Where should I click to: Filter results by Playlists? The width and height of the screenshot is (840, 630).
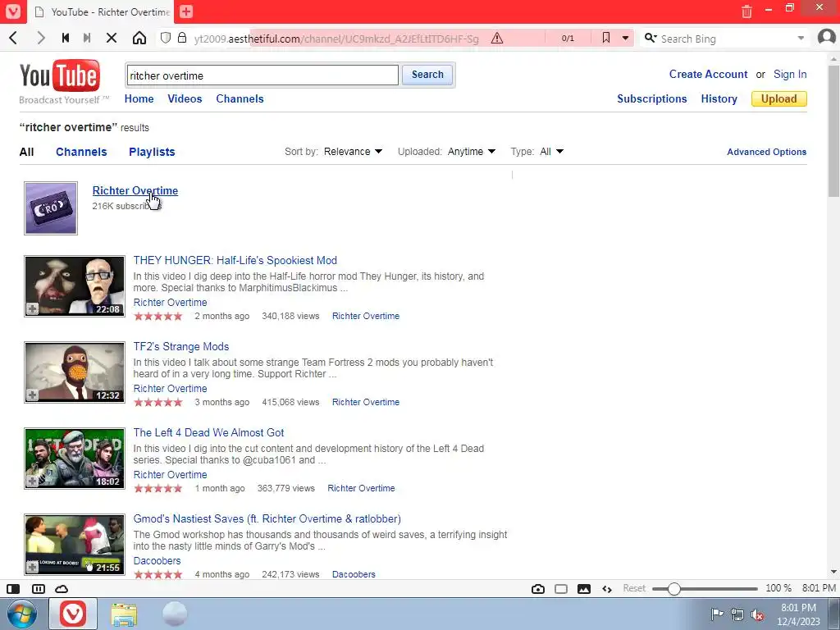[x=152, y=152]
